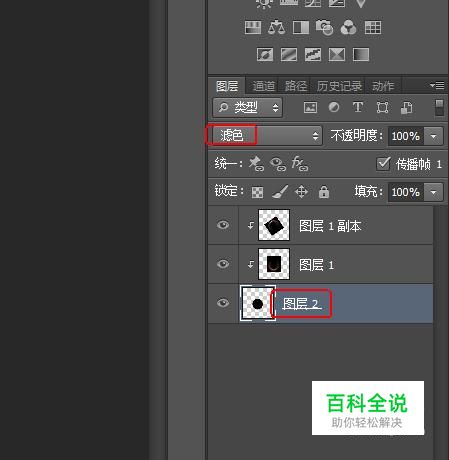Screen dimensions: 449x460
Task: Click the 填充 100% value field
Action: [406, 192]
